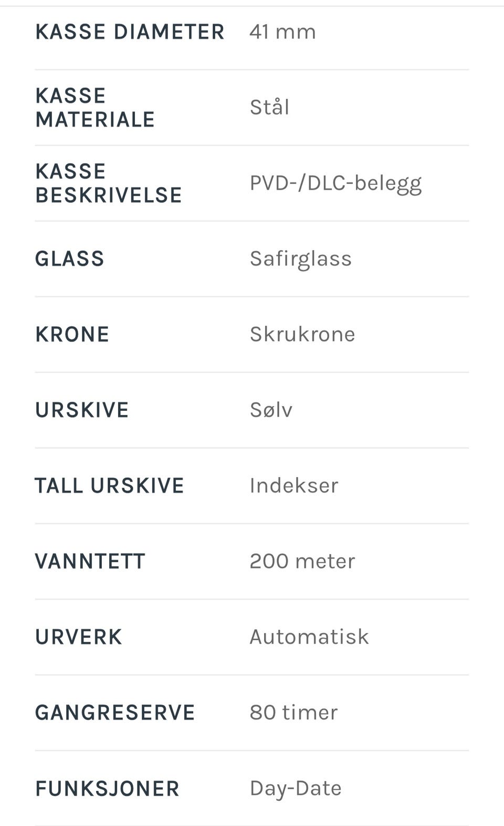Click the 80 timer value
Viewport: 504px width, 826px height.
click(293, 713)
